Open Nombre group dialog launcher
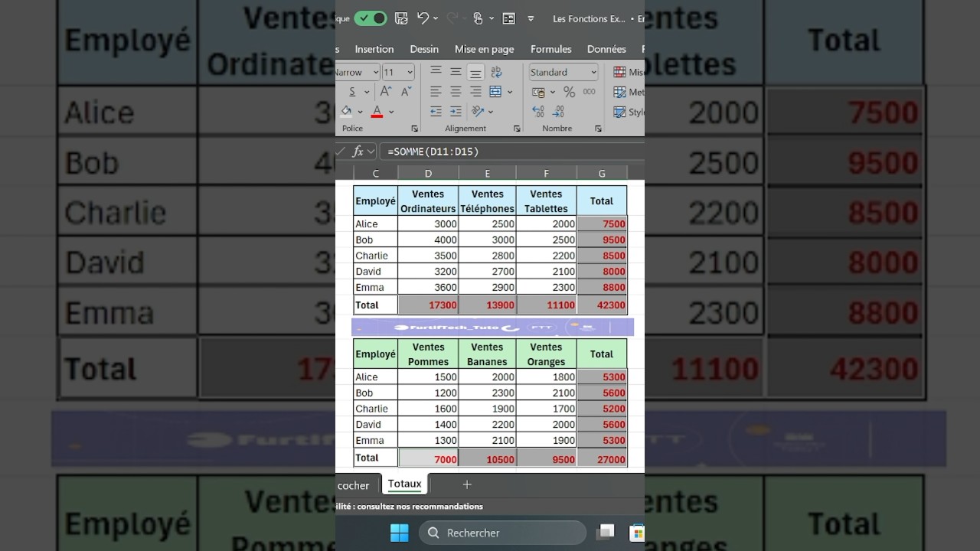 (598, 129)
